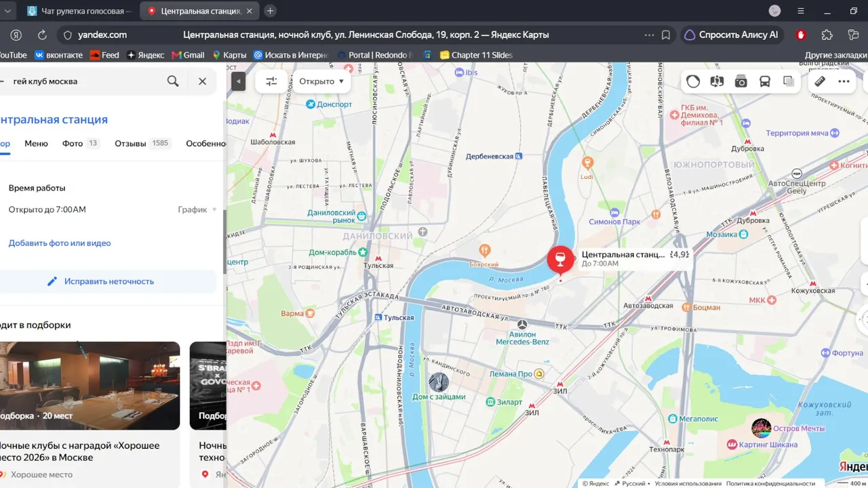
Task: Open the Условия использования link
Action: click(x=688, y=483)
